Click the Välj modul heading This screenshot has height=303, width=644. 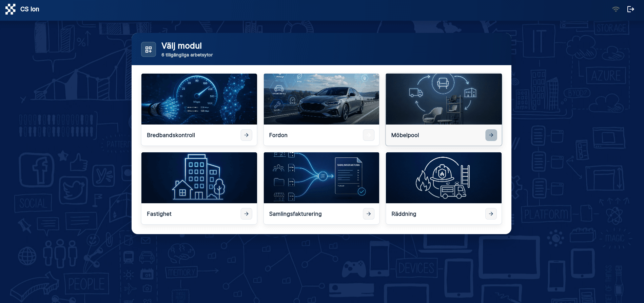click(181, 46)
